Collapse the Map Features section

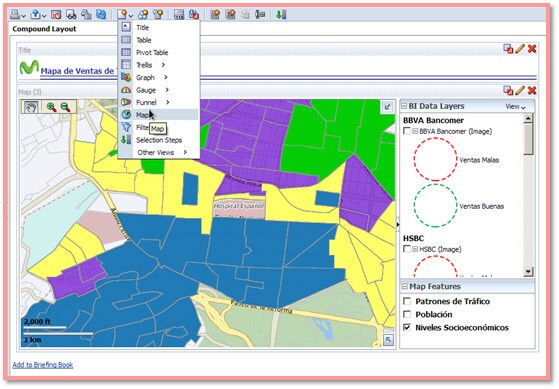coord(405,286)
